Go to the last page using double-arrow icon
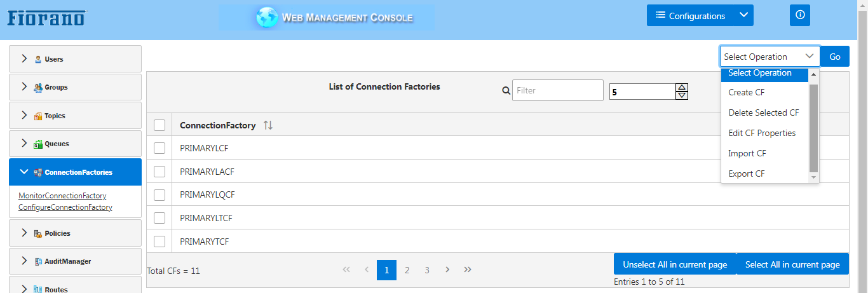This screenshot has height=293, width=868. (468, 269)
